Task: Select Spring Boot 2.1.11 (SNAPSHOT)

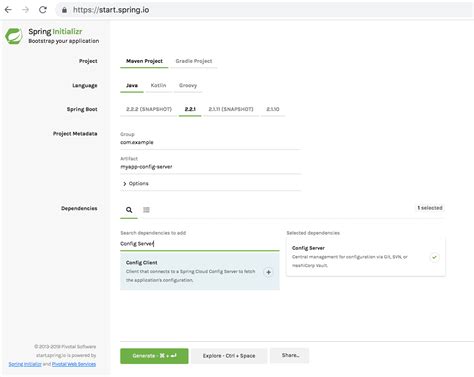Action: coord(231,109)
